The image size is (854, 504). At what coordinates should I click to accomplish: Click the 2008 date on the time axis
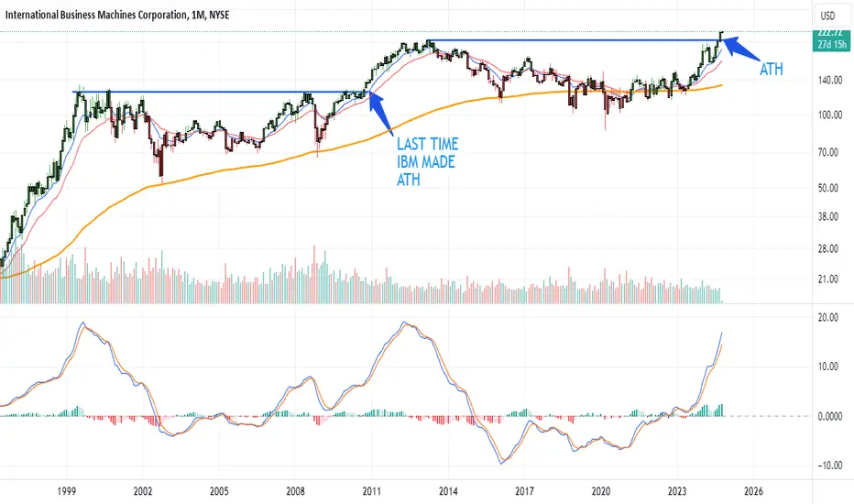pyautogui.click(x=295, y=491)
